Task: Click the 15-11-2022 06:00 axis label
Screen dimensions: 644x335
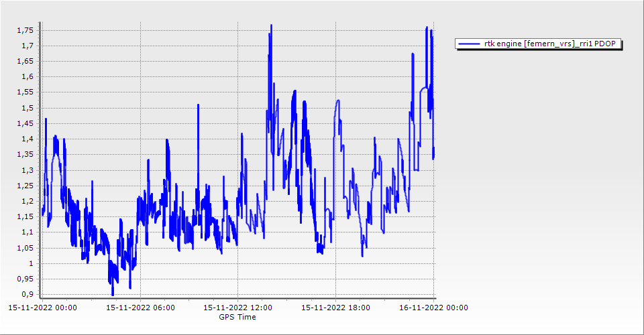Action: 140,308
